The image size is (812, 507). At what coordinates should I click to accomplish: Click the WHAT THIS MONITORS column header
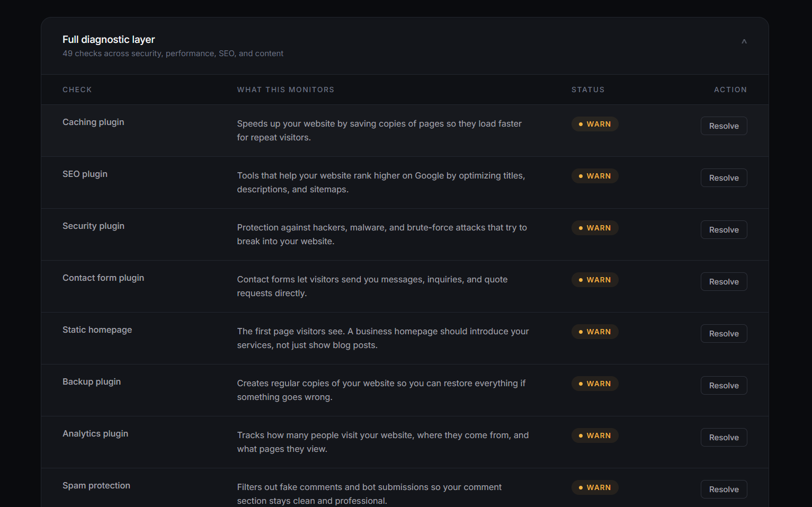point(285,90)
